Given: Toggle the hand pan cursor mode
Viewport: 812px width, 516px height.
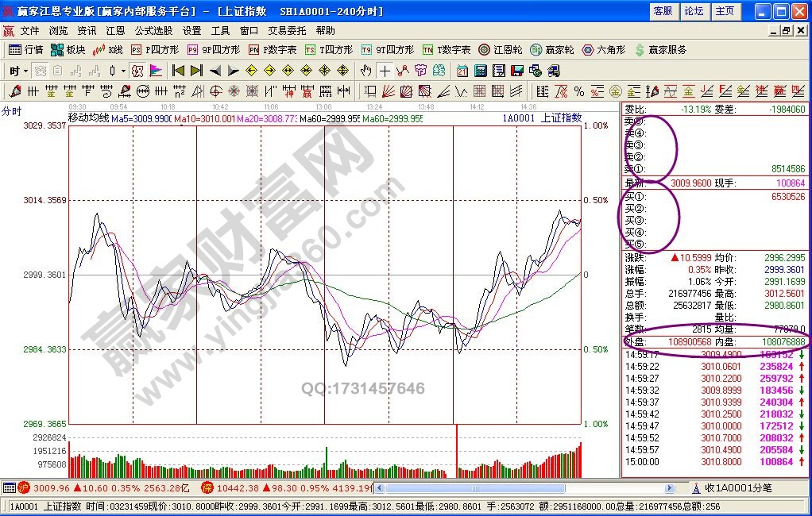Looking at the screenshot, I should 365,71.
